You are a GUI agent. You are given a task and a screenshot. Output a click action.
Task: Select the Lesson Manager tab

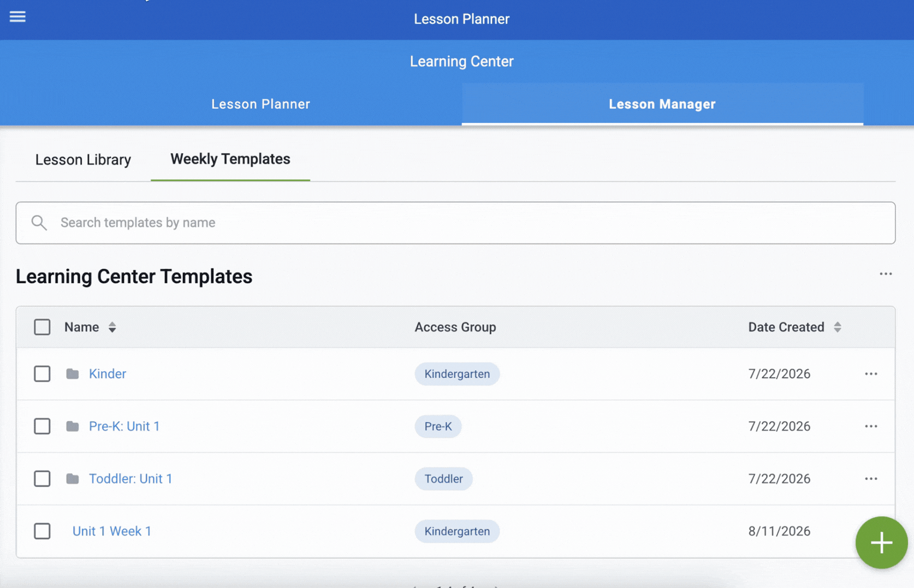[x=662, y=104]
